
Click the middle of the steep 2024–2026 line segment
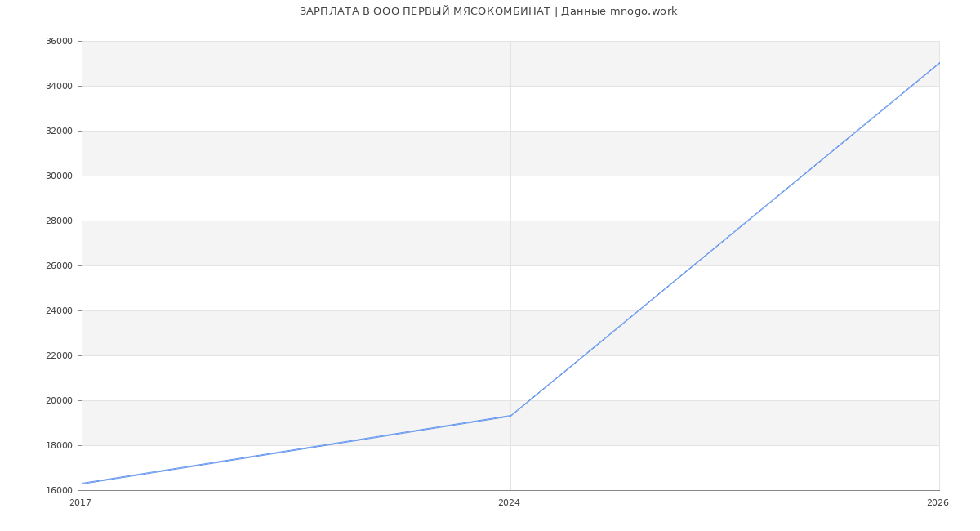pos(724,239)
